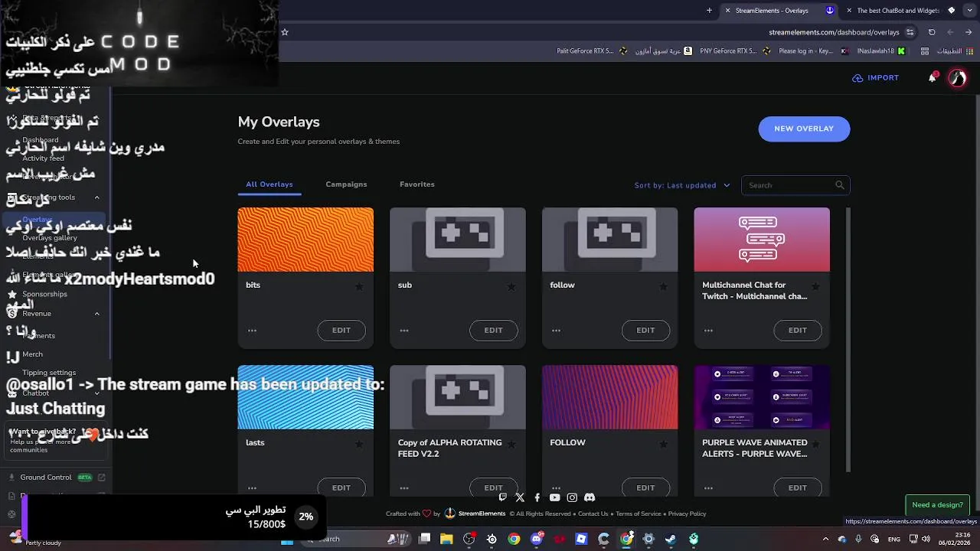This screenshot has height=551, width=980.
Task: Switch to the Campaigns tab
Action: 346,184
